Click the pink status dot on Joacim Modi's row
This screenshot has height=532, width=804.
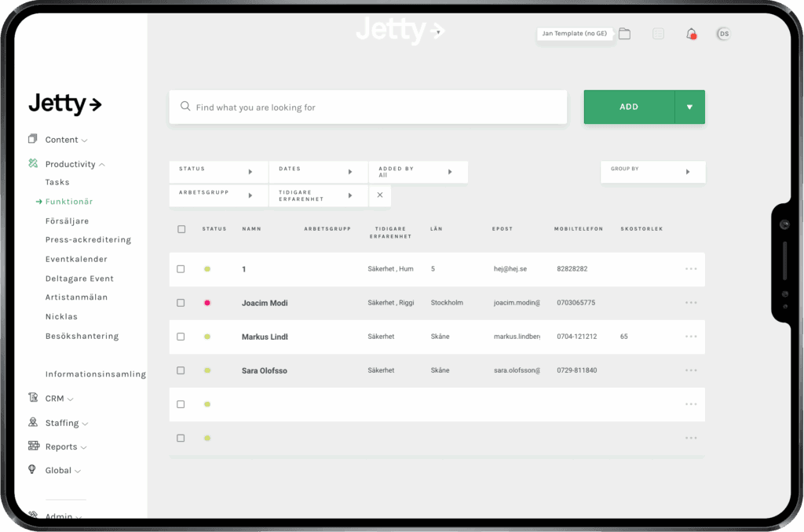[206, 302]
